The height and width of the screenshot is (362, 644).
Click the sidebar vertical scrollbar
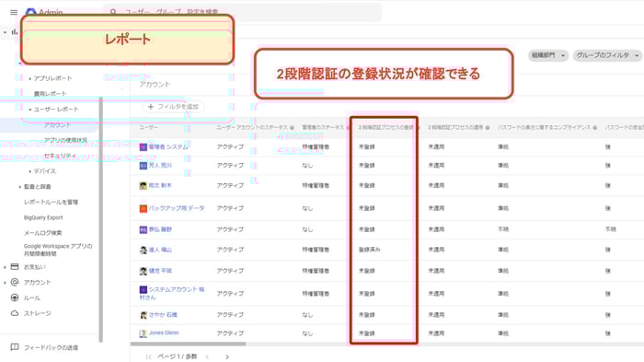(x=100, y=219)
